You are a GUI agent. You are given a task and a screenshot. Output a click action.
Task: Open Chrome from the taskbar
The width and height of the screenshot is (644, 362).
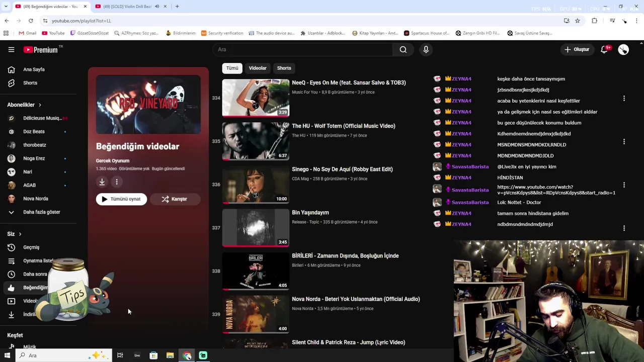point(187,355)
